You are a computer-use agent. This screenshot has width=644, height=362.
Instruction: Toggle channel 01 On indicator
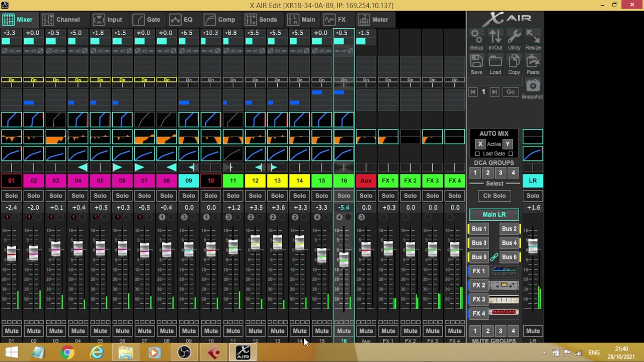tap(11, 80)
